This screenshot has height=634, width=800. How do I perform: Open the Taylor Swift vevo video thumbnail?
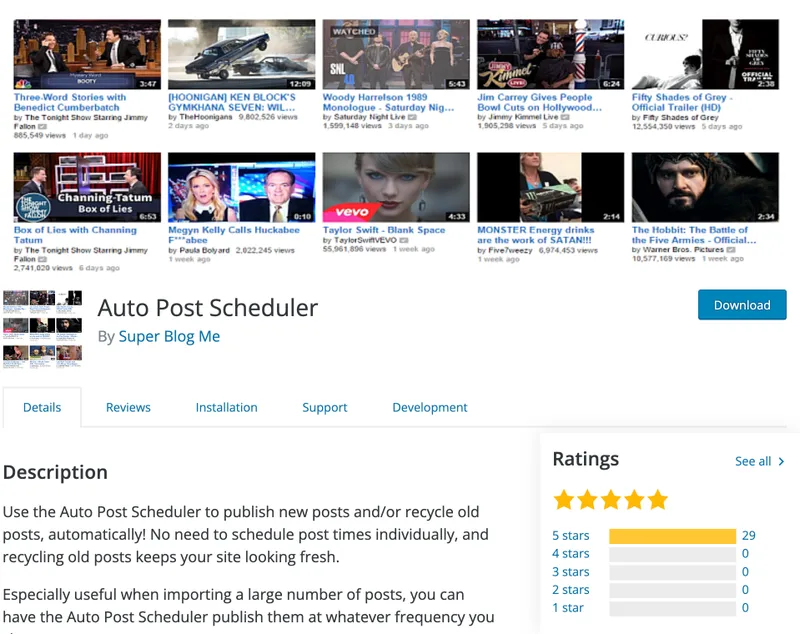pos(396,187)
